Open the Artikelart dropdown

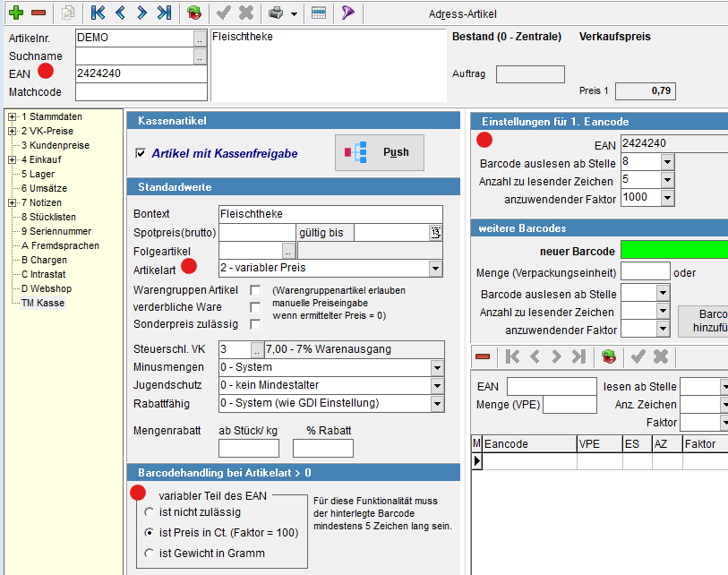(435, 268)
